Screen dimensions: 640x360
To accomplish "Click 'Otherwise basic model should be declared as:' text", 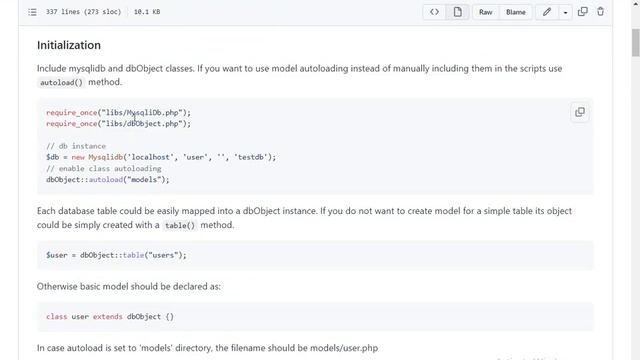I will coord(129,287).
